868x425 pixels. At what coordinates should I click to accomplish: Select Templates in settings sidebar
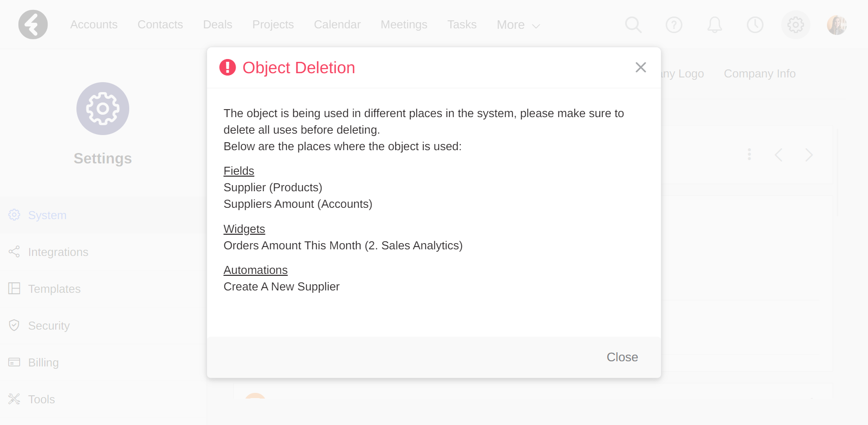click(103, 289)
